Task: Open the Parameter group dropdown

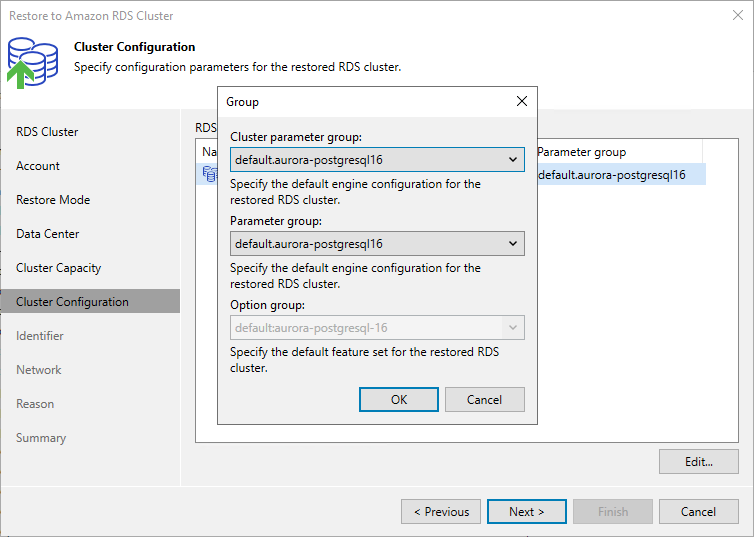Action: (x=377, y=244)
